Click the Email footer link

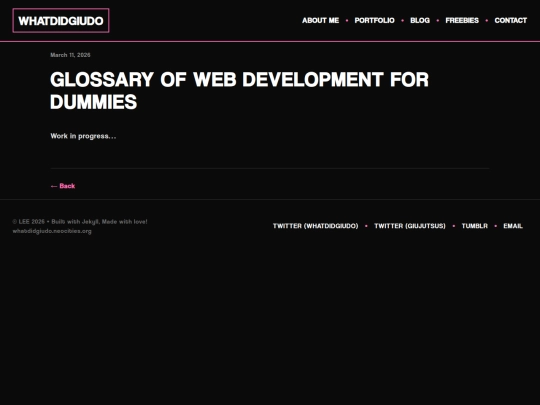(513, 226)
